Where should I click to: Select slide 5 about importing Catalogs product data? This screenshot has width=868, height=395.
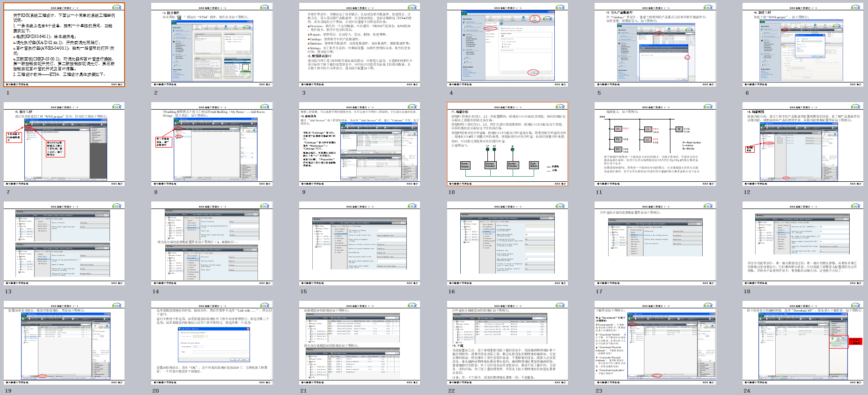click(x=655, y=45)
